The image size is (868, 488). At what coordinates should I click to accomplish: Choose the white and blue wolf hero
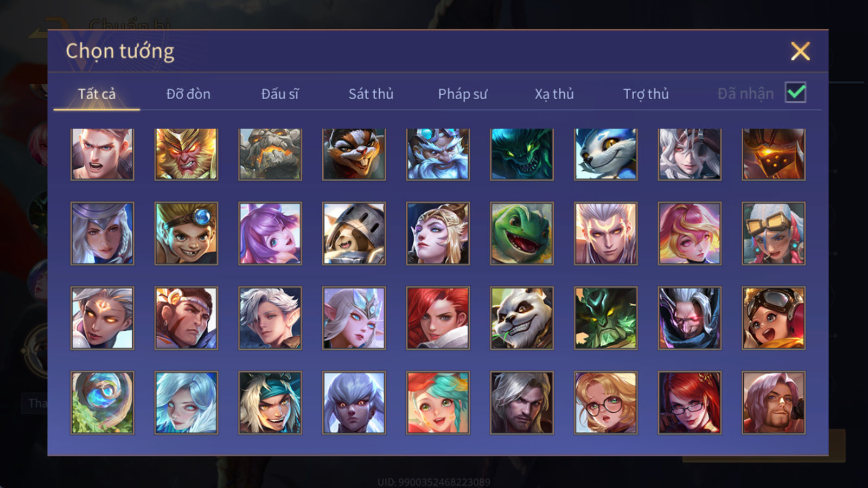606,154
